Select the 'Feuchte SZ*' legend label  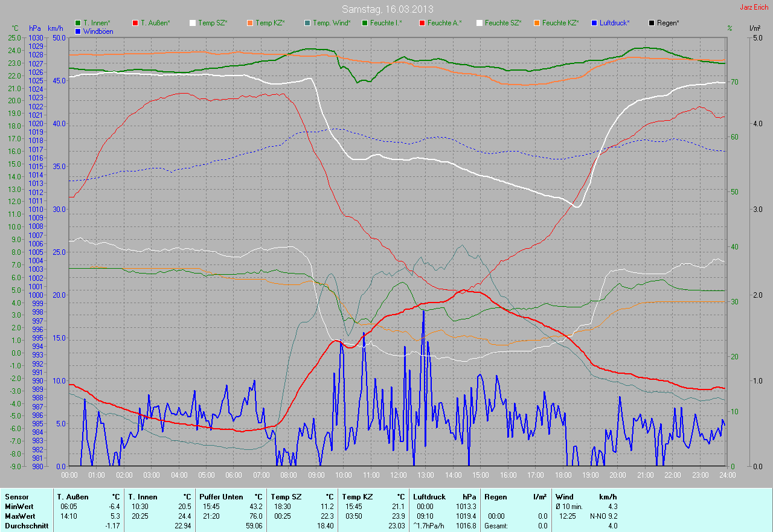tap(504, 23)
